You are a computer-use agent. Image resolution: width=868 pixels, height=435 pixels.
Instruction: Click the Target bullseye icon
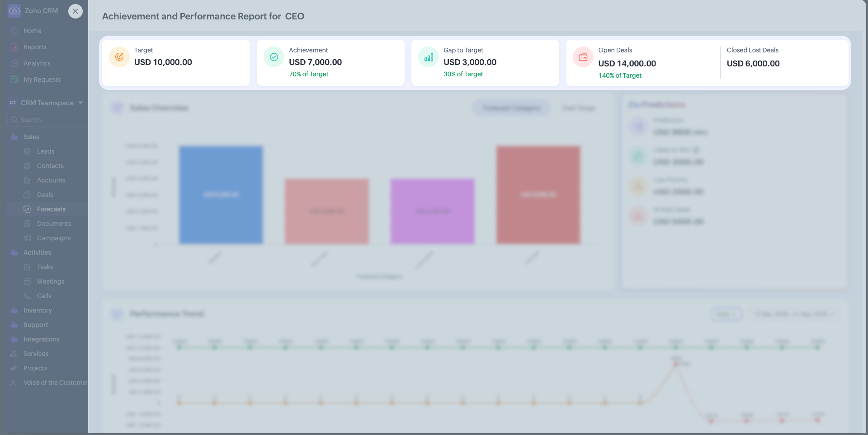tap(119, 57)
